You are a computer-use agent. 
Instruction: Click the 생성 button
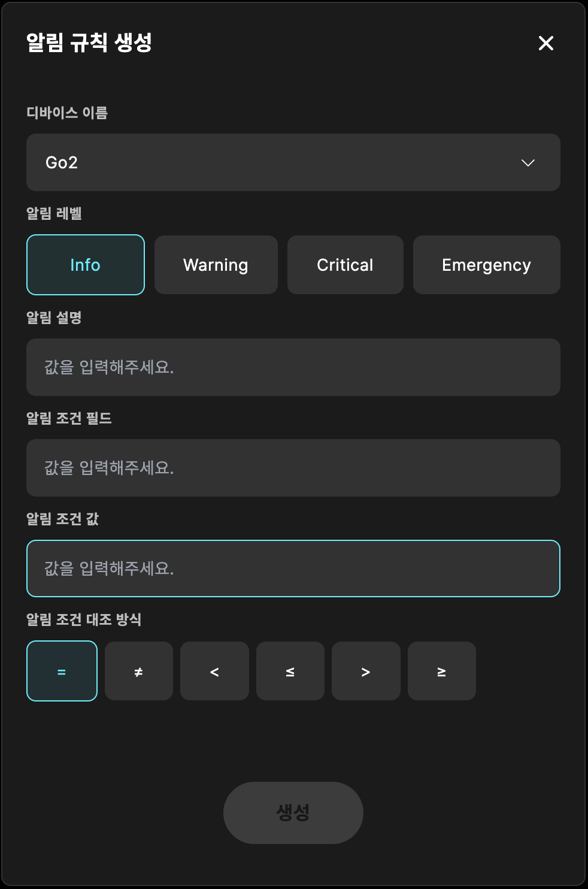[293, 813]
